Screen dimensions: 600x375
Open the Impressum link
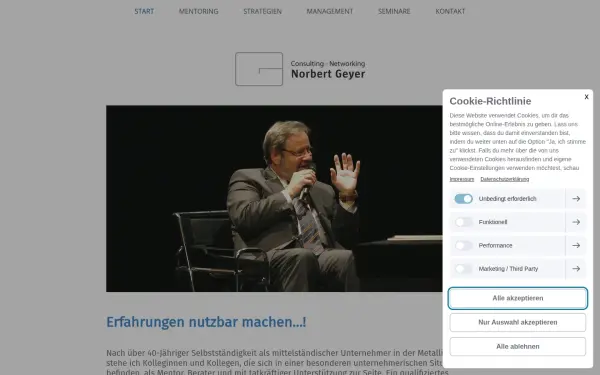pos(462,179)
